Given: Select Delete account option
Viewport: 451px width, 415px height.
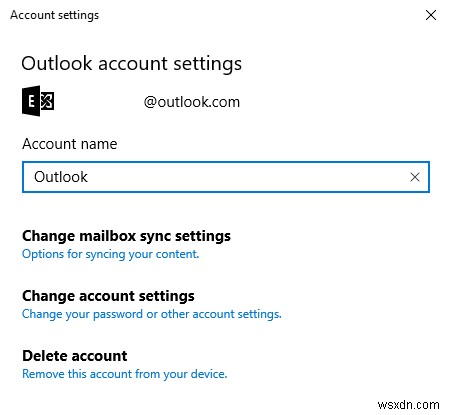Looking at the screenshot, I should point(75,356).
